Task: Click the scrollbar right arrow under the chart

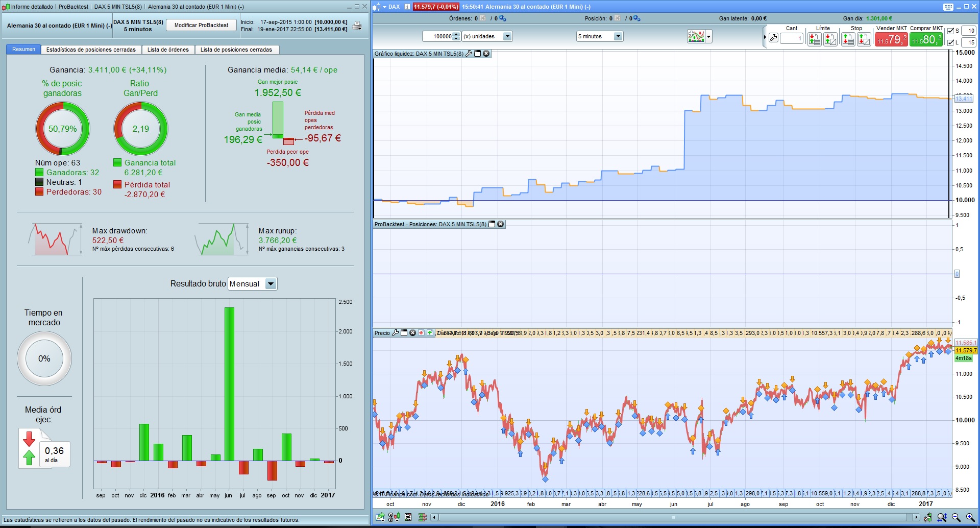Action: click(916, 517)
